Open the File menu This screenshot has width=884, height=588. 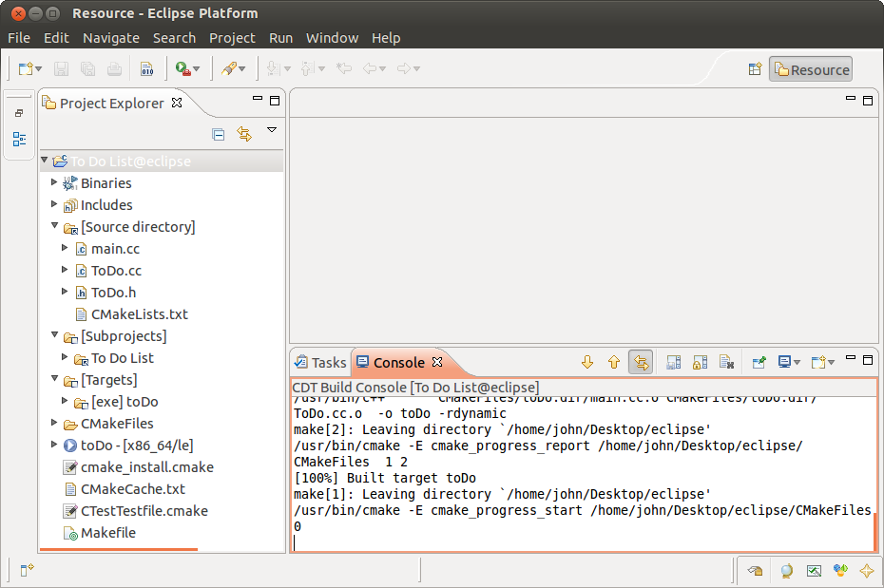coord(19,38)
